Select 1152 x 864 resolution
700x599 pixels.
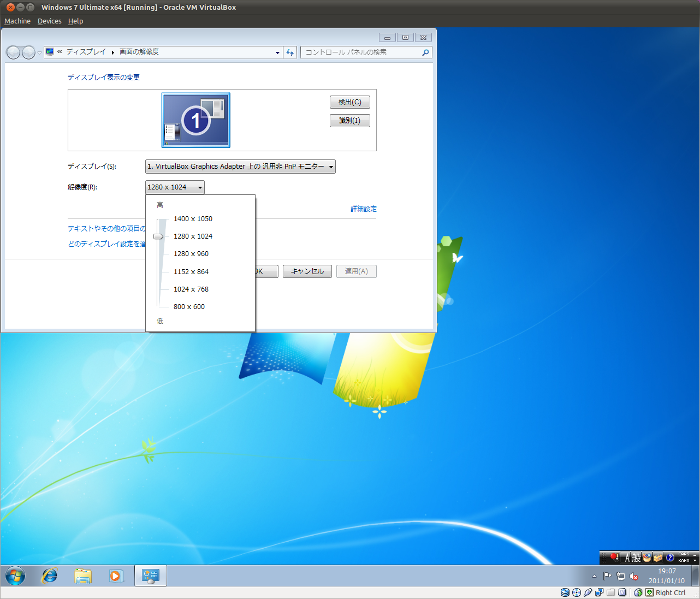pyautogui.click(x=191, y=272)
